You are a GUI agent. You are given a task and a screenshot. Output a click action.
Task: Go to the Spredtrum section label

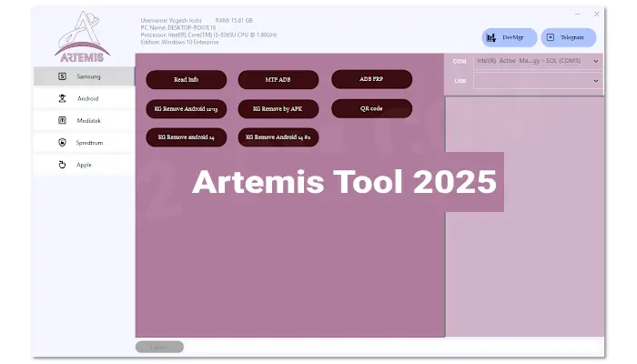(89, 143)
